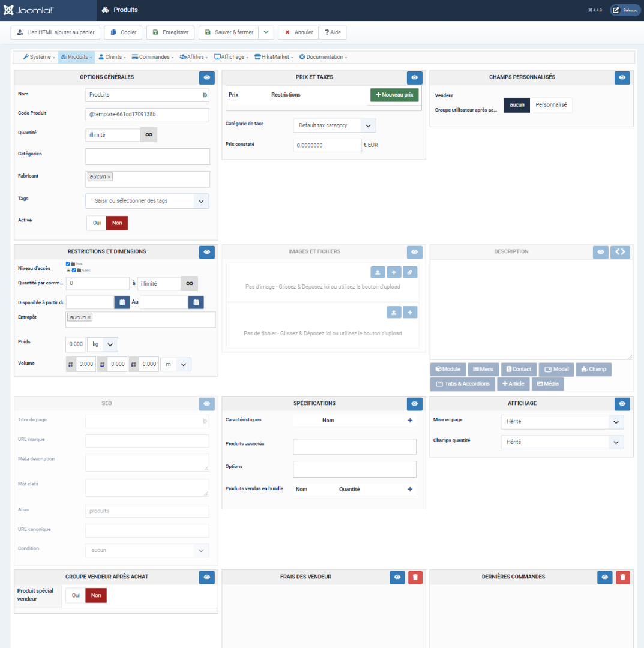Click the add file plus icon
The width and height of the screenshot is (644, 648).
[410, 313]
